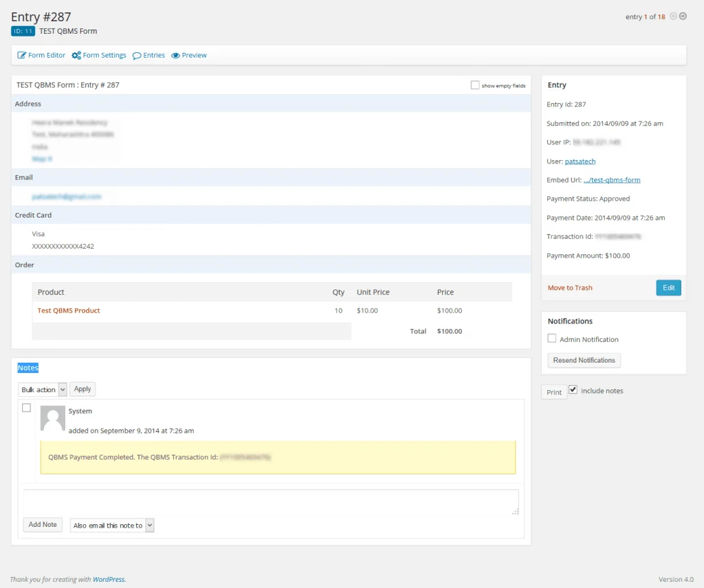
Task: Click the Form Editor pencil icon
Action: click(21, 55)
